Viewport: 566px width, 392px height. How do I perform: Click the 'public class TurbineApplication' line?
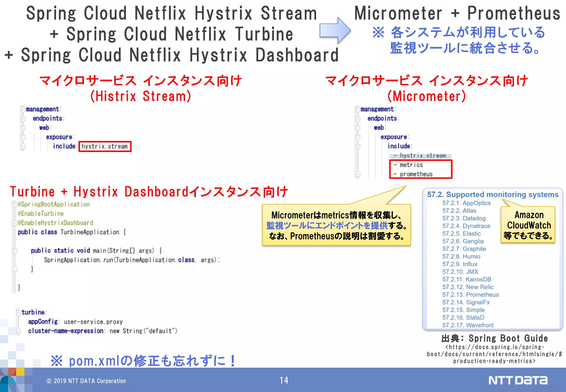click(72, 232)
